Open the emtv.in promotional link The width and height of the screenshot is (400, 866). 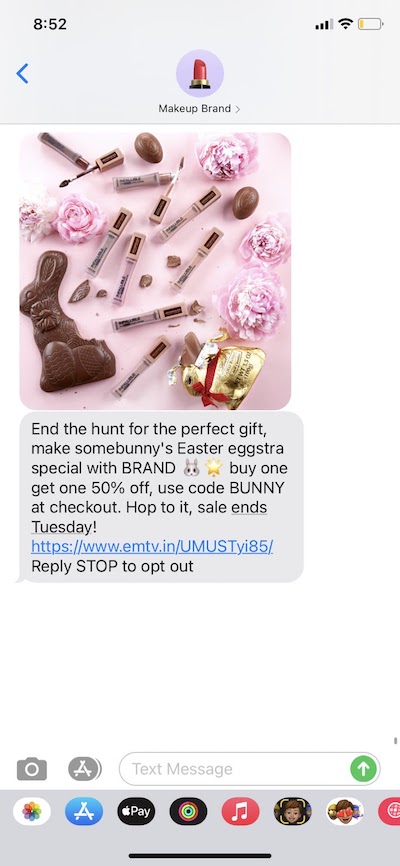[152, 546]
